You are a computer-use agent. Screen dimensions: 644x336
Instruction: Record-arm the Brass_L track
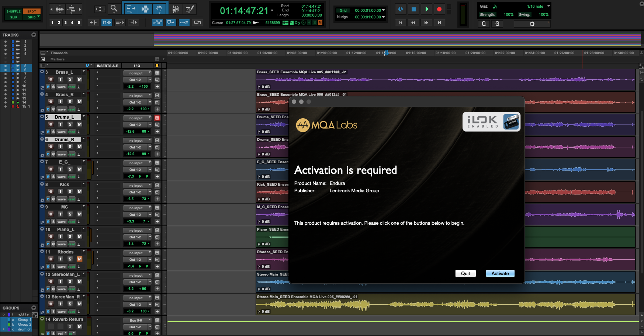point(51,79)
